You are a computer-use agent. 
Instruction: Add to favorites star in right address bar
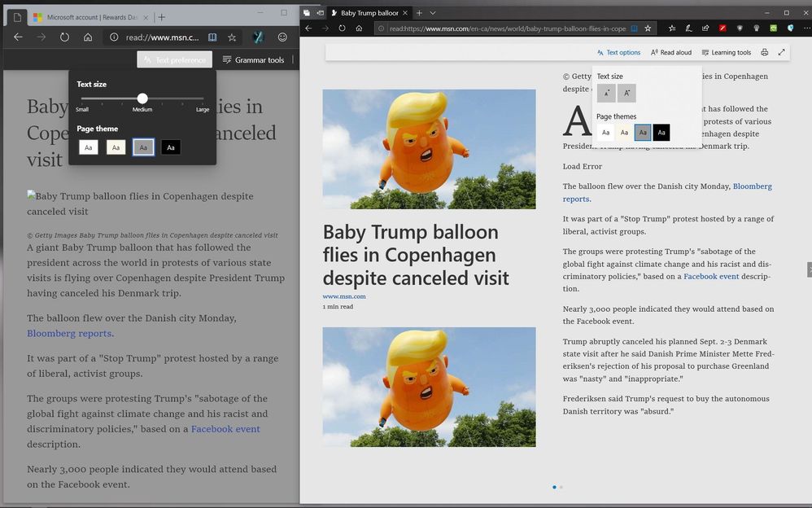coord(648,28)
